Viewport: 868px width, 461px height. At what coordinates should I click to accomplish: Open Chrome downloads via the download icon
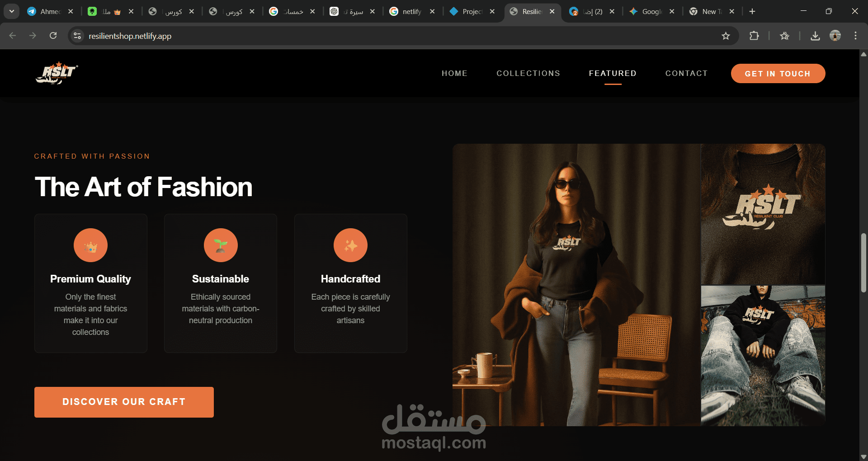(815, 36)
